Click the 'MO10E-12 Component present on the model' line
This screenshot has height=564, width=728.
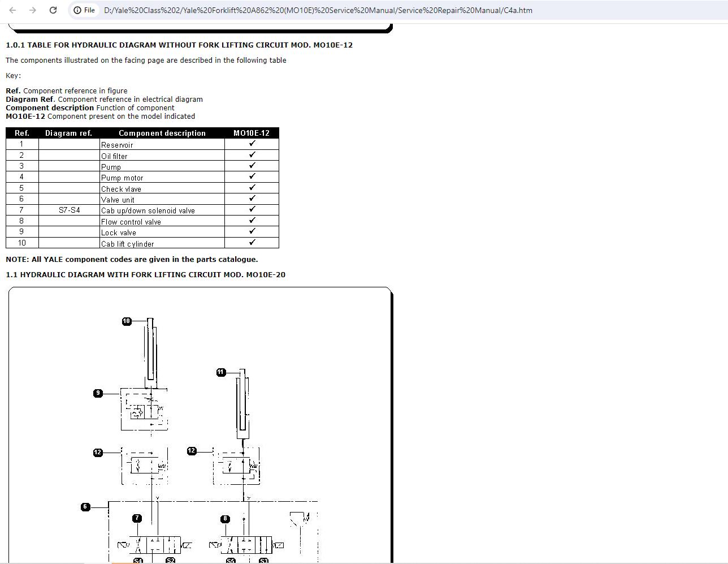100,116
